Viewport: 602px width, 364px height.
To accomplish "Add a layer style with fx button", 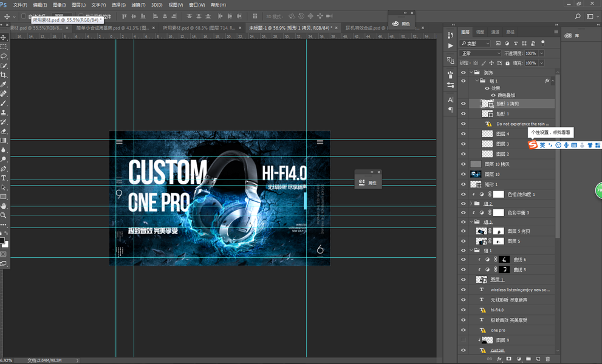I will [499, 359].
